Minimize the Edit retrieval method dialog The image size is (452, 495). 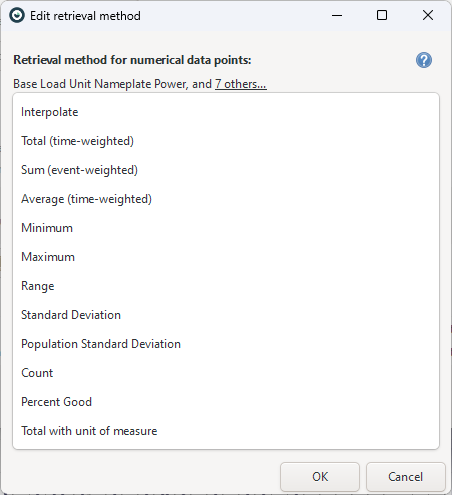tap(337, 15)
